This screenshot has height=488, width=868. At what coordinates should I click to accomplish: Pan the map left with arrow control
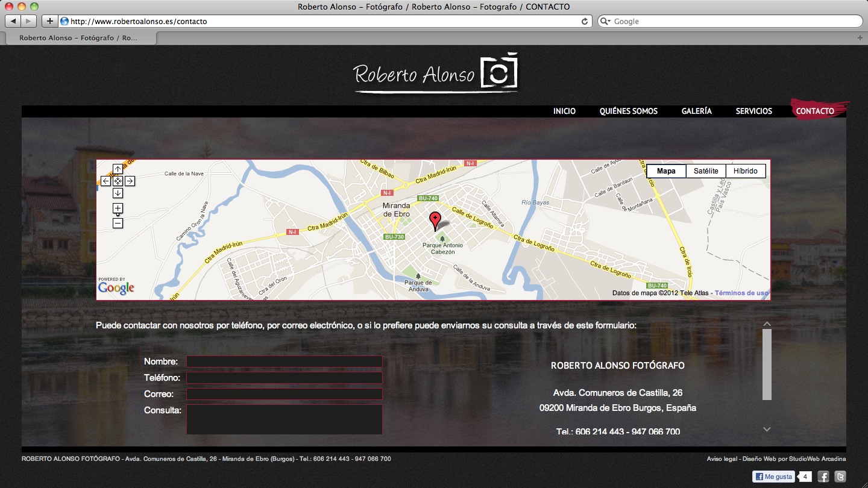pyautogui.click(x=105, y=181)
